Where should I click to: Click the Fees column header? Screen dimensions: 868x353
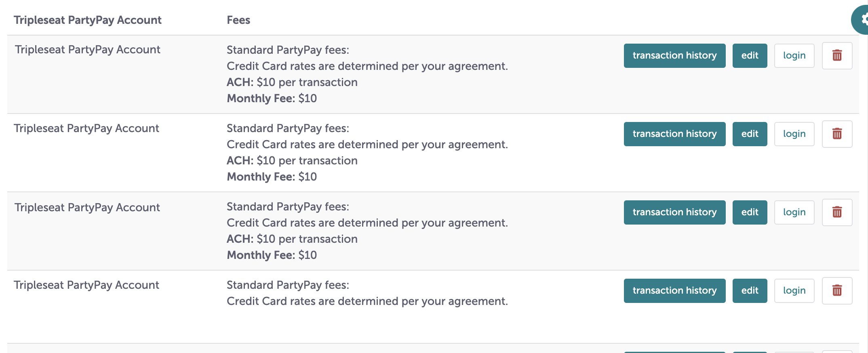[x=238, y=19]
